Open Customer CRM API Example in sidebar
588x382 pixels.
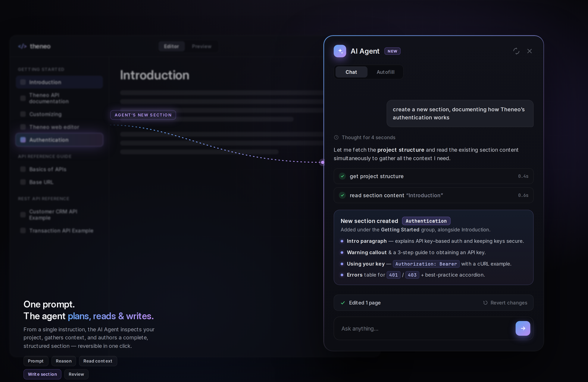click(59, 215)
